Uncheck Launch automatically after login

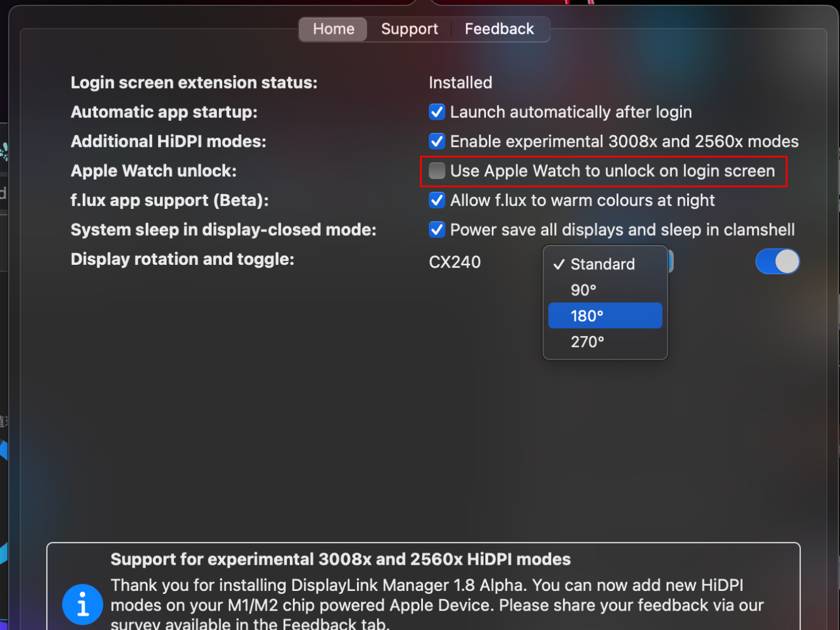click(x=437, y=112)
